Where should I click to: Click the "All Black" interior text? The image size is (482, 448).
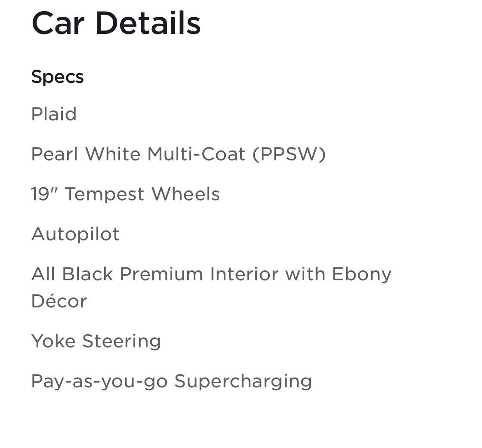pos(72,274)
